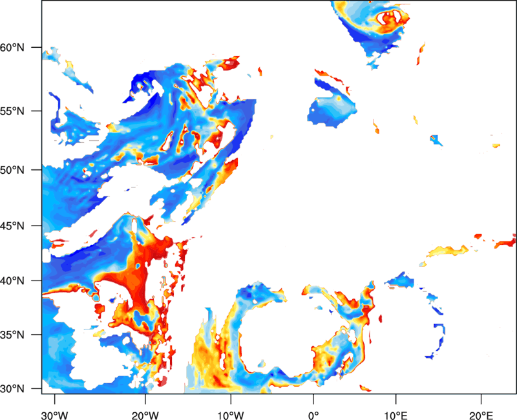Viewport: 517px width, 420px height.
Task: Click the 0° longitude label
Action: tap(313, 415)
